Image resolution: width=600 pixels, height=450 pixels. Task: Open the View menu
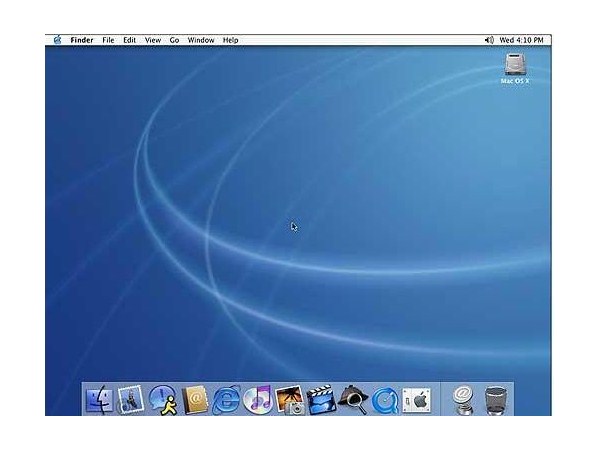click(153, 40)
